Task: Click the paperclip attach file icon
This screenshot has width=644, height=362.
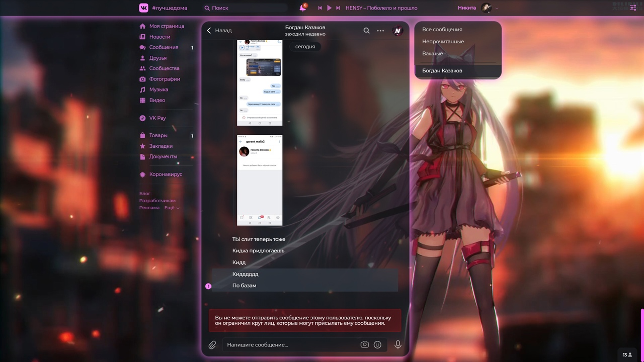Action: point(212,345)
